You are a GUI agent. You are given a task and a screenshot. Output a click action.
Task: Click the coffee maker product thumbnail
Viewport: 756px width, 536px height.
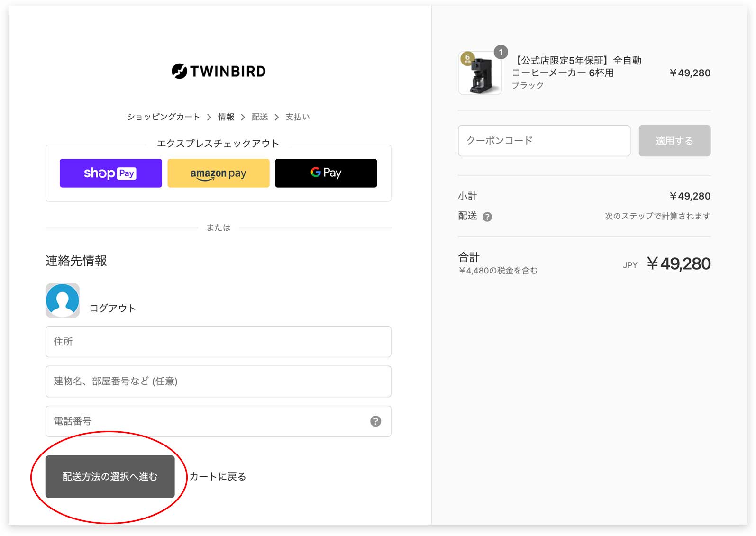480,73
